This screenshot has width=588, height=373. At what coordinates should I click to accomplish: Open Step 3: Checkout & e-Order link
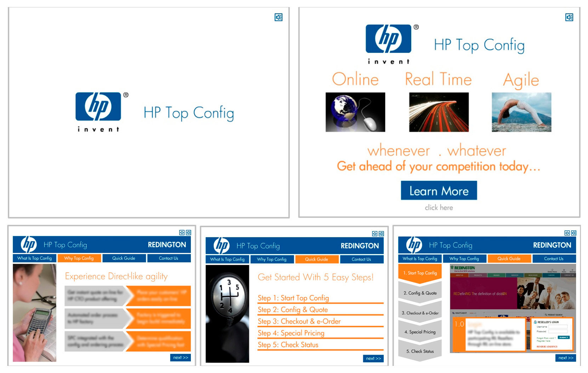point(299,321)
